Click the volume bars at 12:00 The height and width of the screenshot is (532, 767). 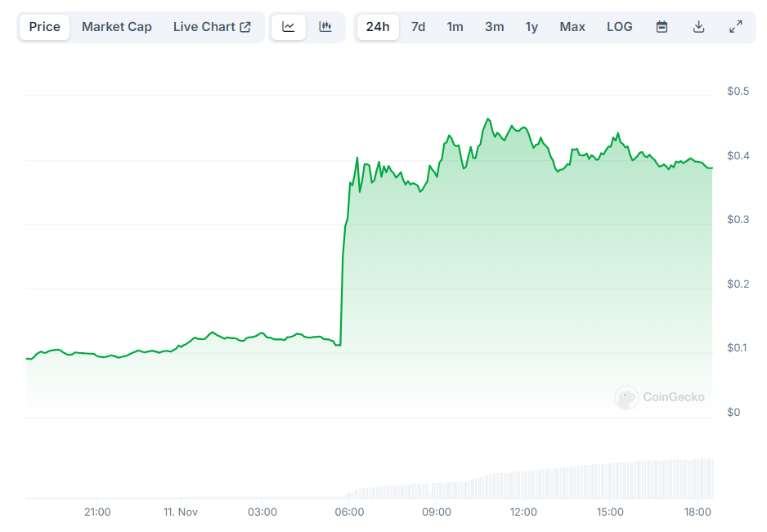(523, 485)
